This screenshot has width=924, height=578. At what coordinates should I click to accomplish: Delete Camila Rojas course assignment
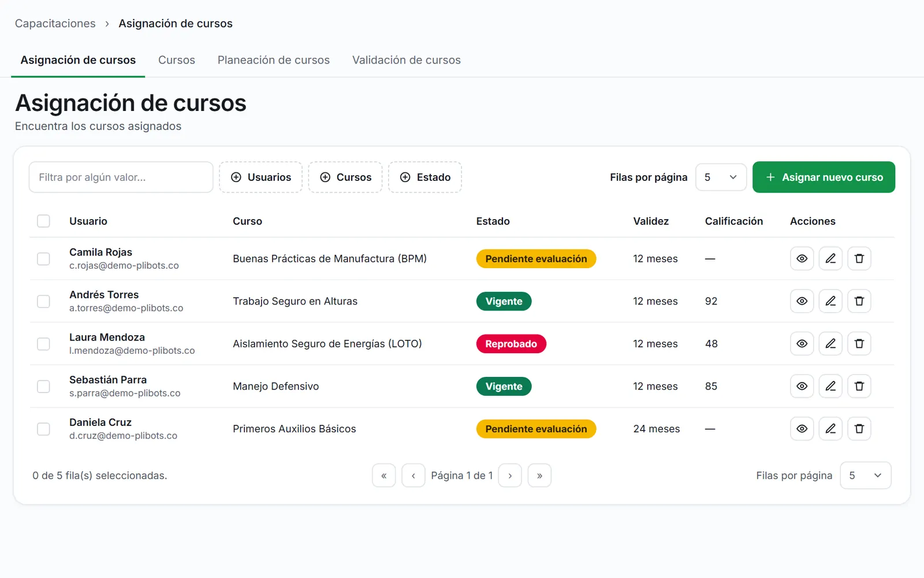coord(859,258)
